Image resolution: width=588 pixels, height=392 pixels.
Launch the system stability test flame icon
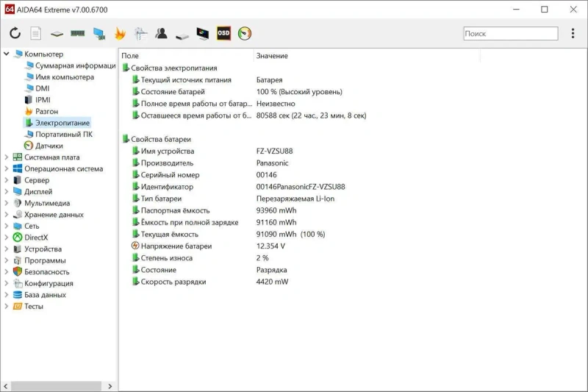[x=120, y=33]
